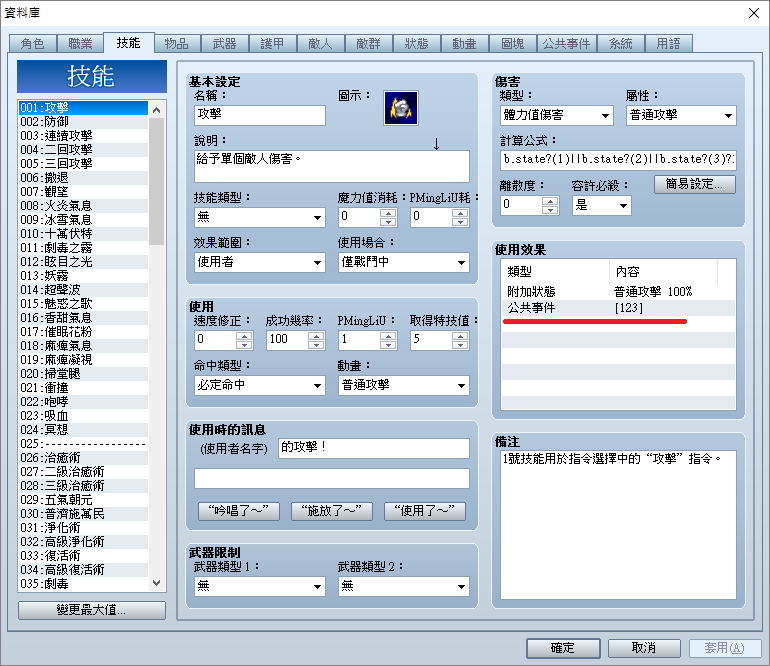The width and height of the screenshot is (770, 666).
Task: Click the skill list scrollbar thumb
Action: [x=157, y=181]
